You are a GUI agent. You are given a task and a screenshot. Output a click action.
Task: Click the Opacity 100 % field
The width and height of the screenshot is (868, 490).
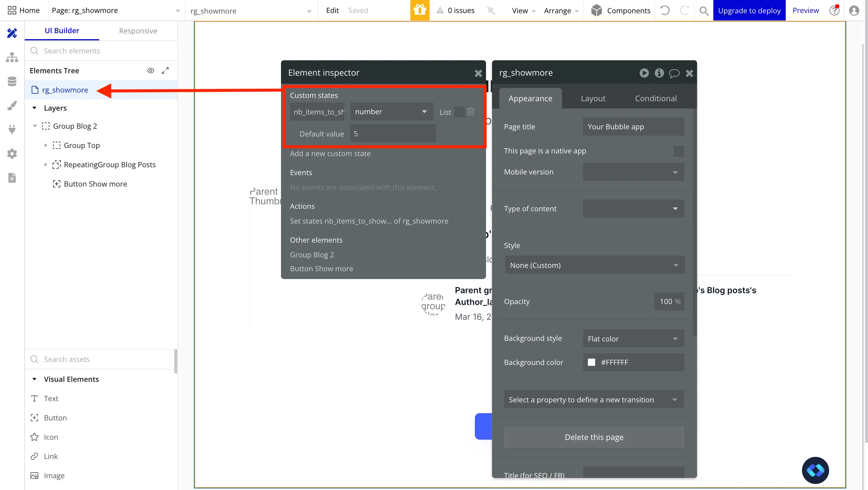pyautogui.click(x=669, y=301)
